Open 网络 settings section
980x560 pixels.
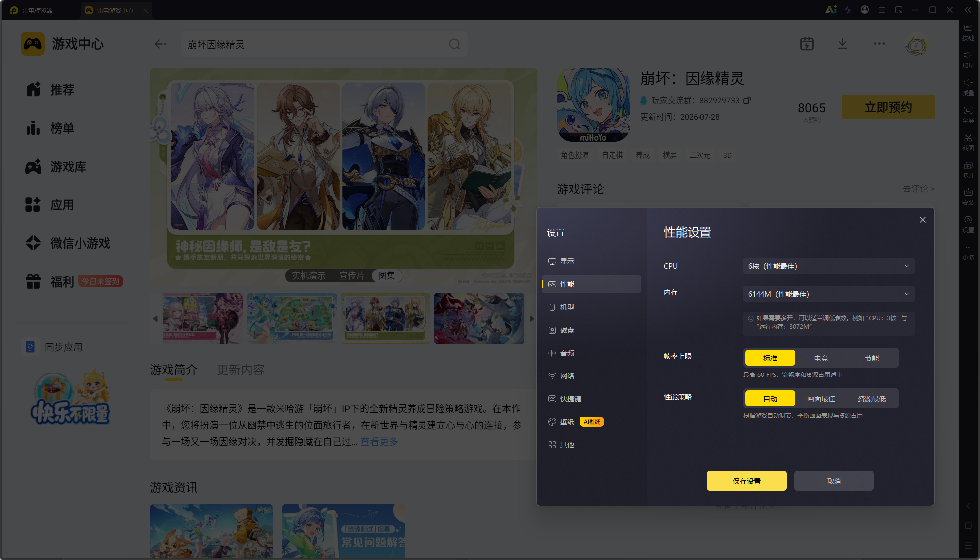click(x=591, y=376)
